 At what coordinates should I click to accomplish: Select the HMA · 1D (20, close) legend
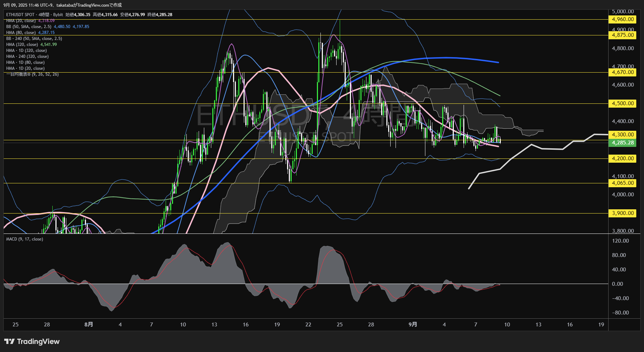[25, 68]
